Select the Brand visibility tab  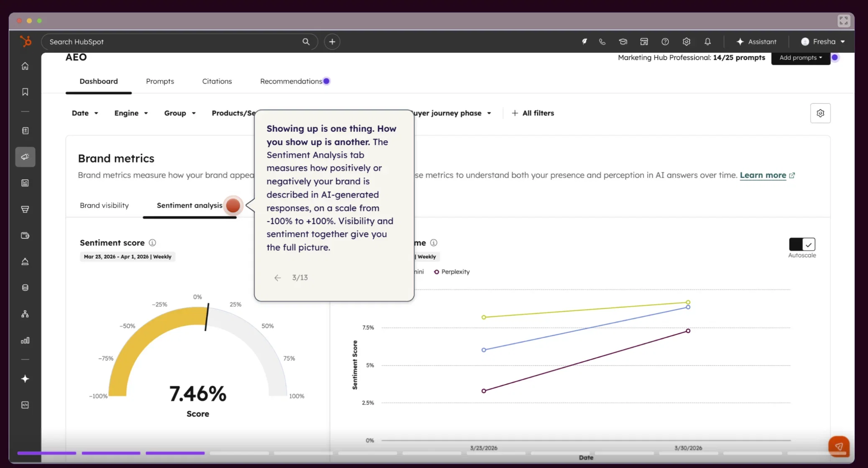(104, 205)
